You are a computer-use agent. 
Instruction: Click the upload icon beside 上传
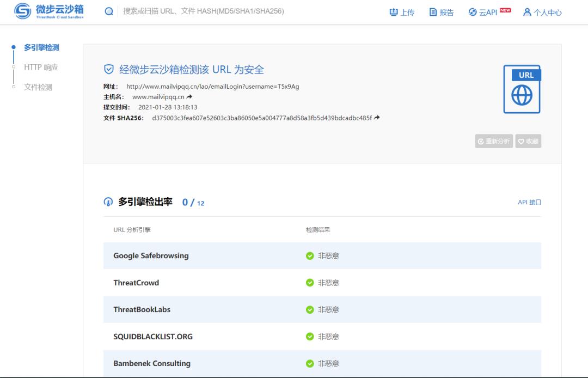pyautogui.click(x=394, y=12)
